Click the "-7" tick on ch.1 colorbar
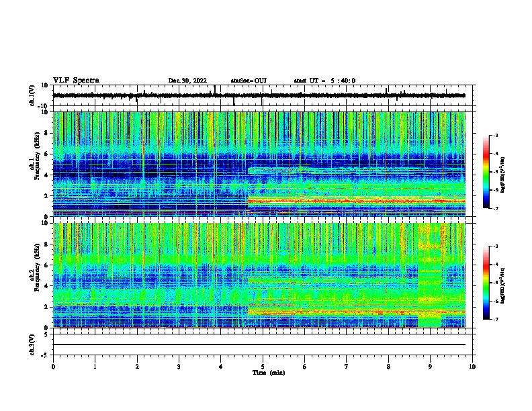The height and width of the screenshot is (411, 532). click(496, 209)
